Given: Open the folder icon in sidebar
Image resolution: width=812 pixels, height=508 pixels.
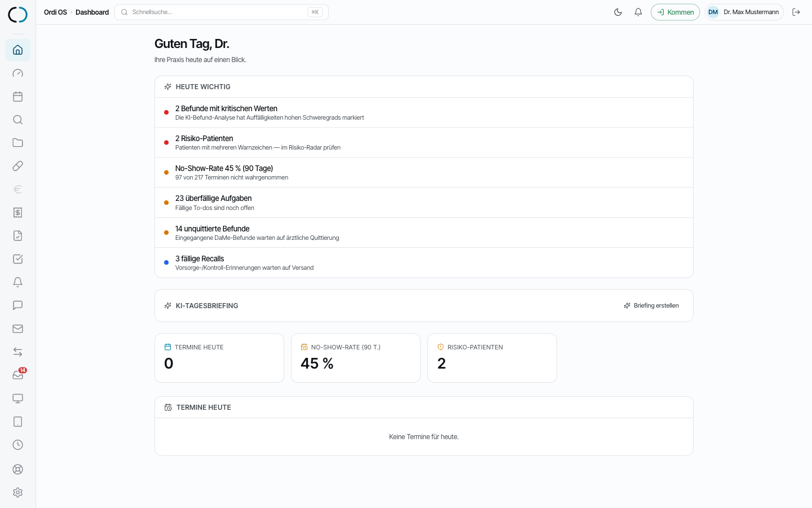Looking at the screenshot, I should [17, 143].
